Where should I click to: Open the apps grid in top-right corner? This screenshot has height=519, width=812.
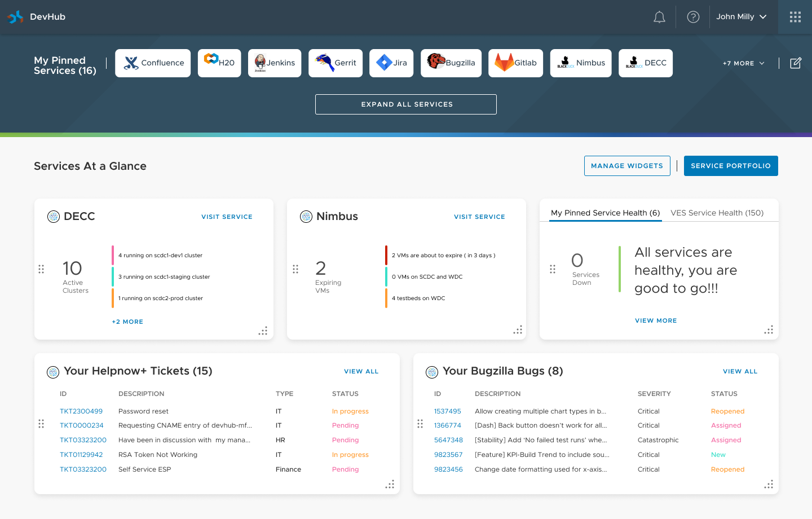coord(795,17)
